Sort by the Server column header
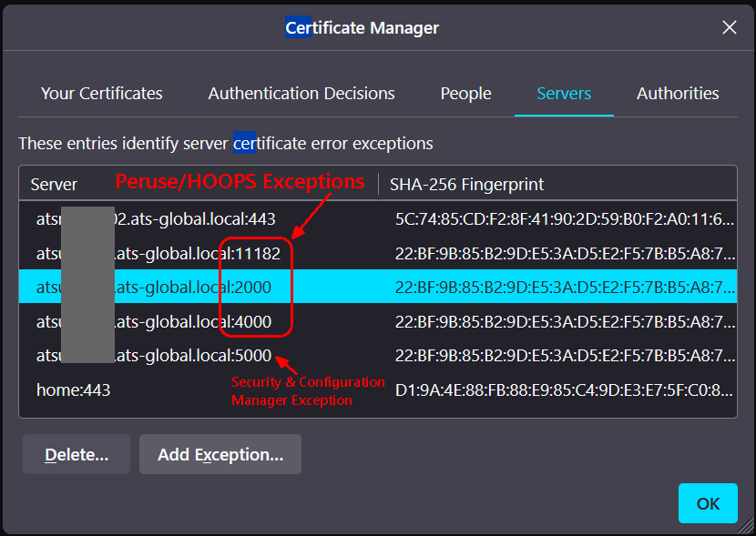Screen dimensions: 756x536 pos(55,185)
